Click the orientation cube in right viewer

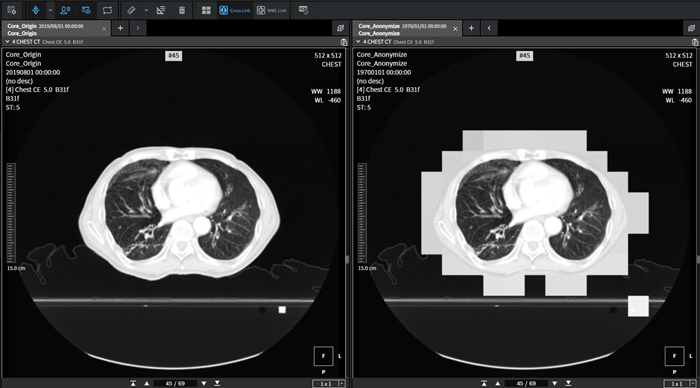(x=674, y=356)
